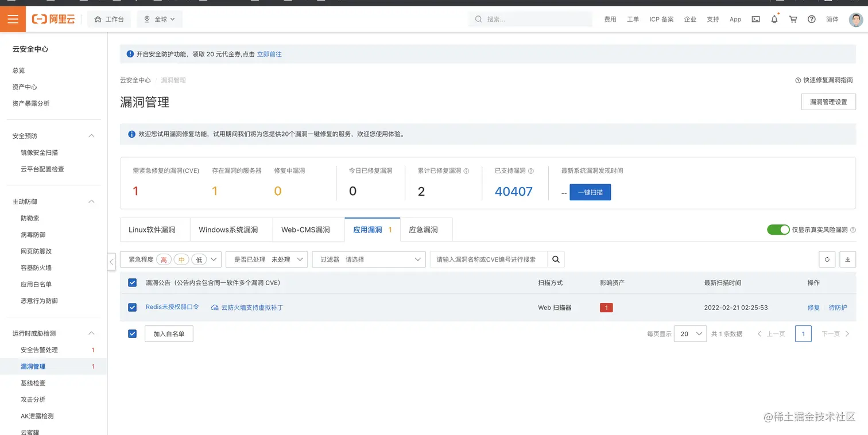
Task: Open 工单 in the top menu
Action: 633,20
